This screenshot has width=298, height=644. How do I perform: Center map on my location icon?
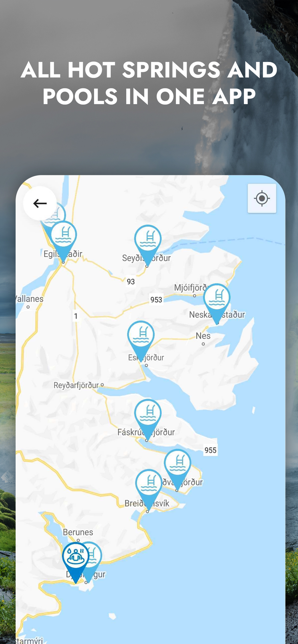(262, 198)
